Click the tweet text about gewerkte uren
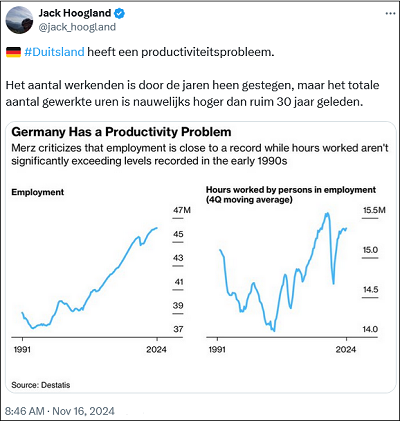Viewport: 400px width, 421px height. tap(192, 93)
